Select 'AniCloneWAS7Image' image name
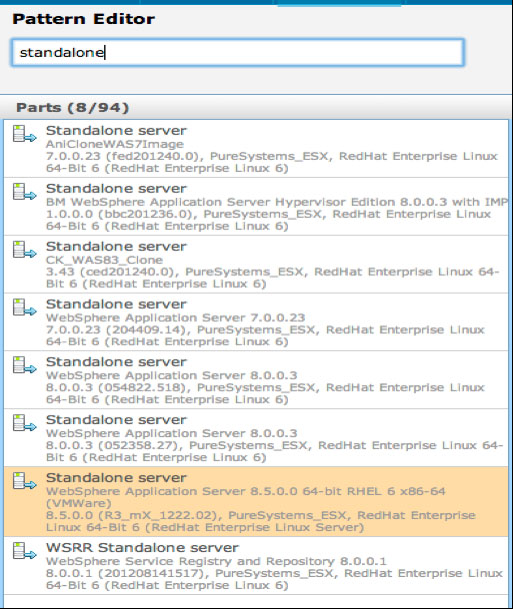This screenshot has height=609, width=513. coord(115,144)
